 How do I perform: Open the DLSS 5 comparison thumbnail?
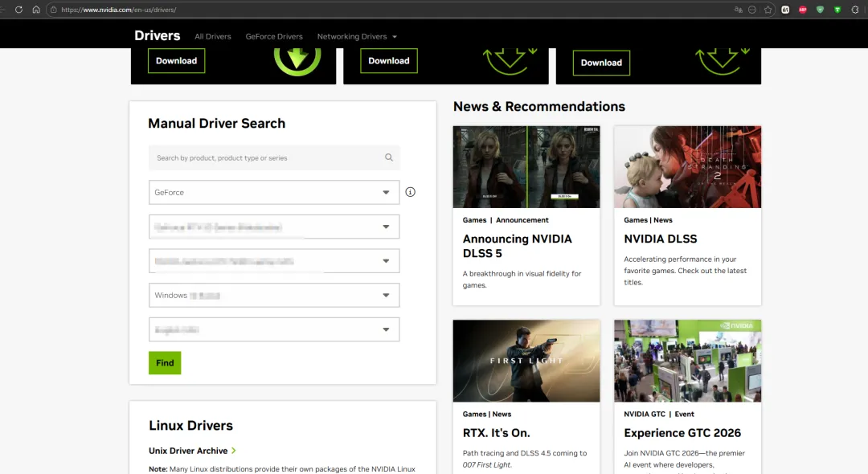pyautogui.click(x=526, y=167)
